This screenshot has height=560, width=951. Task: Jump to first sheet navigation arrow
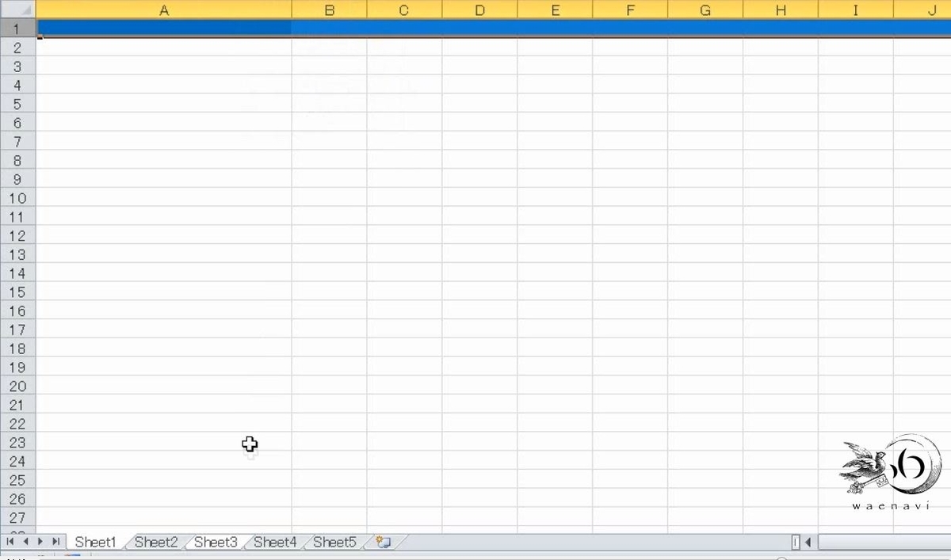[10, 542]
